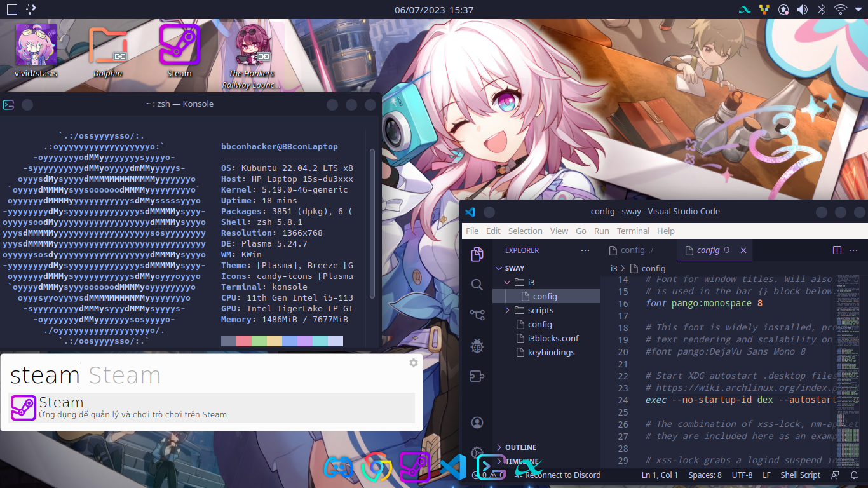
Task: Click the system updates tray icon
Action: [x=783, y=10]
